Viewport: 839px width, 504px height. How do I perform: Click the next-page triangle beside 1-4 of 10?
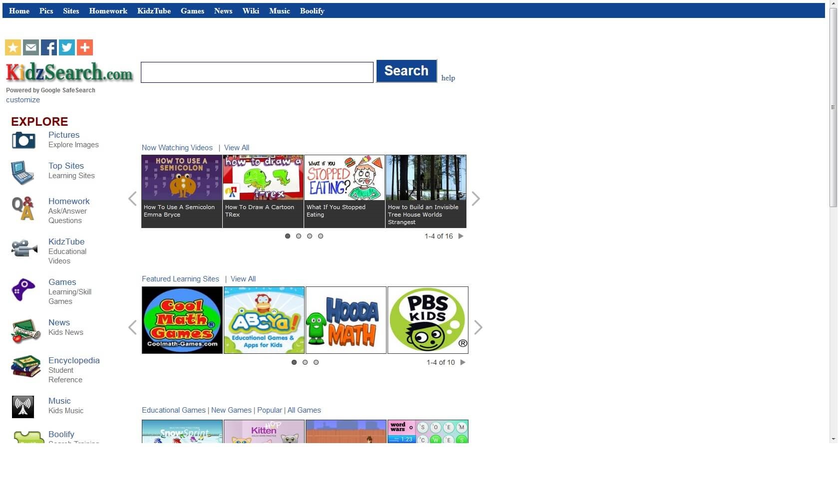(x=463, y=362)
